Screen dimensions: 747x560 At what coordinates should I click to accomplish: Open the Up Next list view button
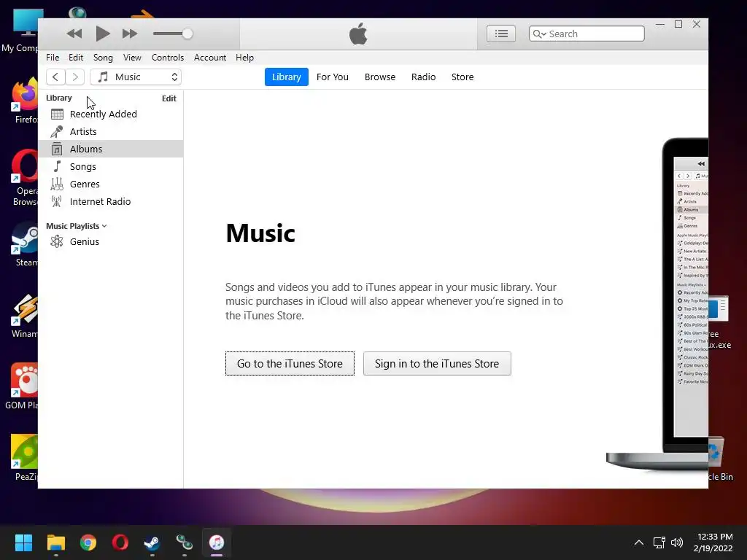500,34
